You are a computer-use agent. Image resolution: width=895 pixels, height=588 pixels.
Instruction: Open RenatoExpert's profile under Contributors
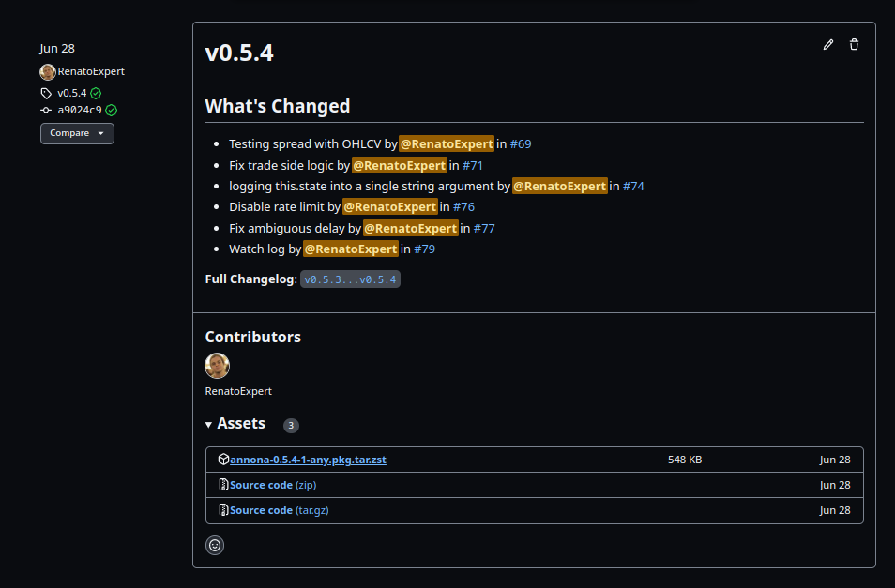[x=237, y=391]
